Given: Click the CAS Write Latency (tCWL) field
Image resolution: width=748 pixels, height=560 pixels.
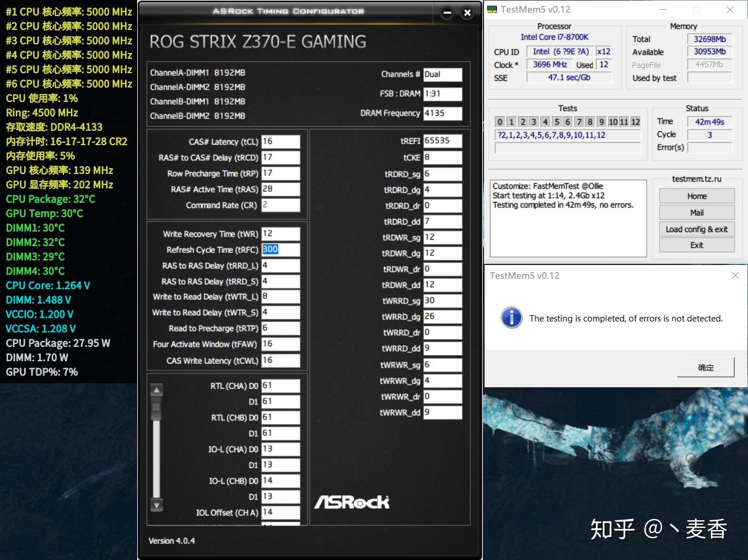Looking at the screenshot, I should click(x=281, y=361).
